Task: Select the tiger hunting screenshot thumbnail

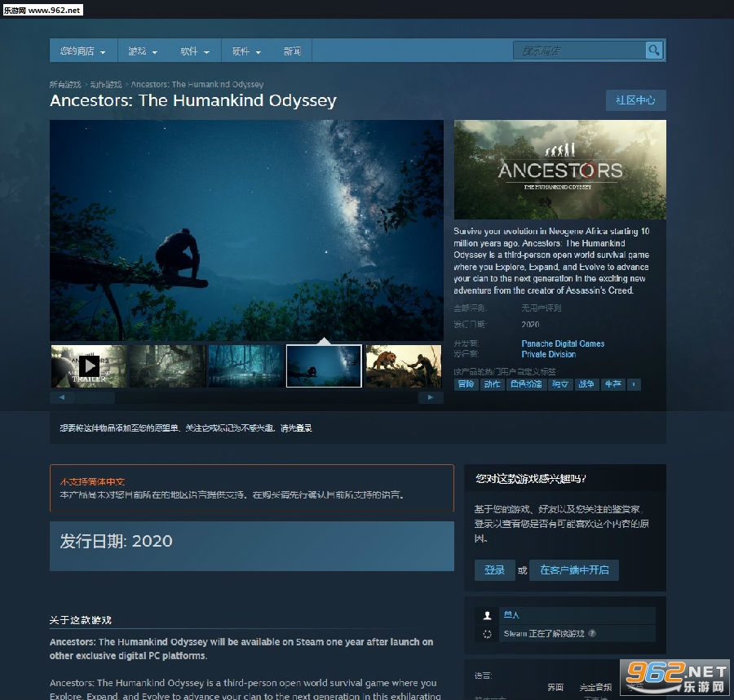Action: click(x=403, y=366)
